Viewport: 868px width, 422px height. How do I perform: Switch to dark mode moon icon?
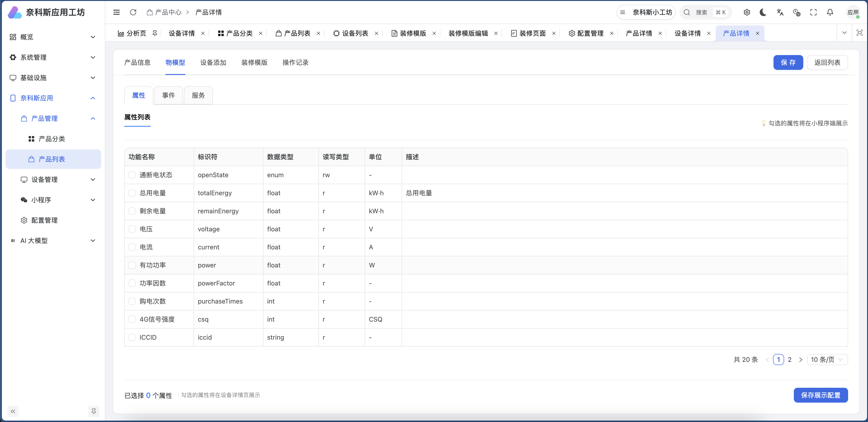pos(763,12)
